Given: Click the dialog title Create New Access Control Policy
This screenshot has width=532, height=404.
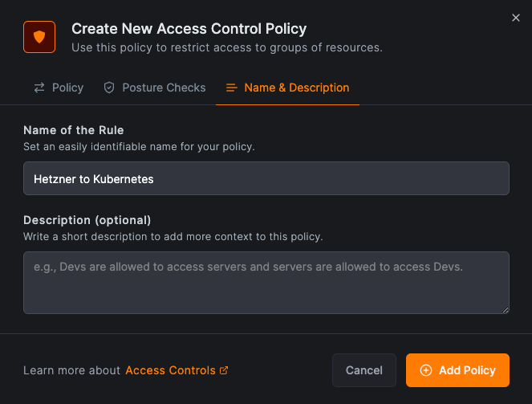Looking at the screenshot, I should pos(189,29).
